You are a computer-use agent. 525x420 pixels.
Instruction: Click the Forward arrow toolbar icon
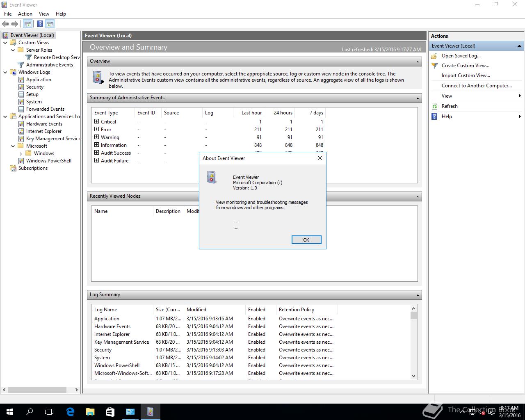(15, 24)
